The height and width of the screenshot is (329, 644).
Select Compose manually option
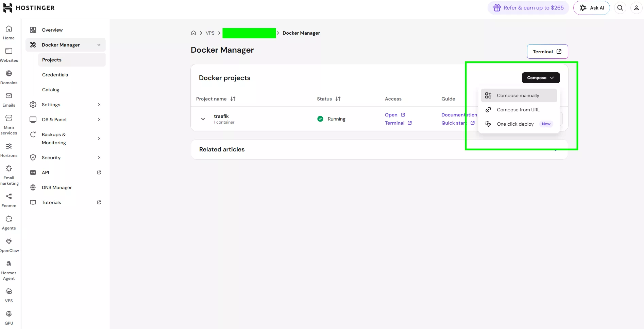(x=519, y=95)
